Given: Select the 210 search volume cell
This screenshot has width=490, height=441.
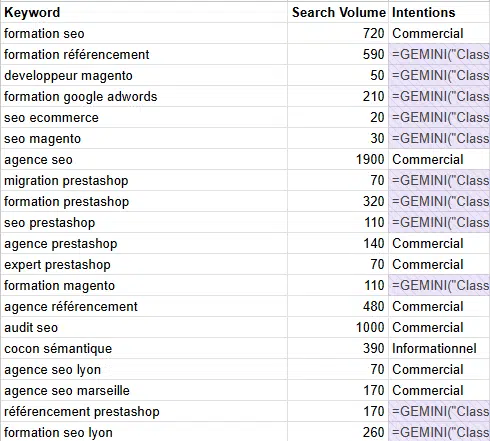Looking at the screenshot, I should (x=338, y=96).
